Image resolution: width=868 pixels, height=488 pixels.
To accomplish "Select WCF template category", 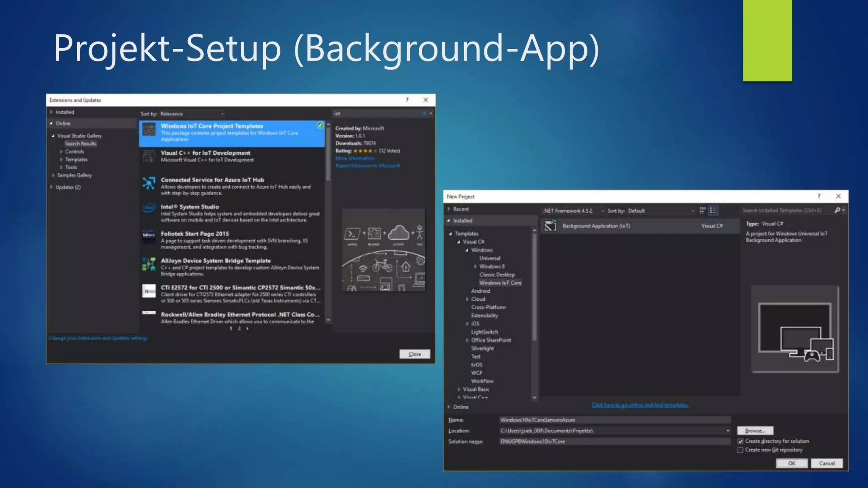I will pos(477,373).
